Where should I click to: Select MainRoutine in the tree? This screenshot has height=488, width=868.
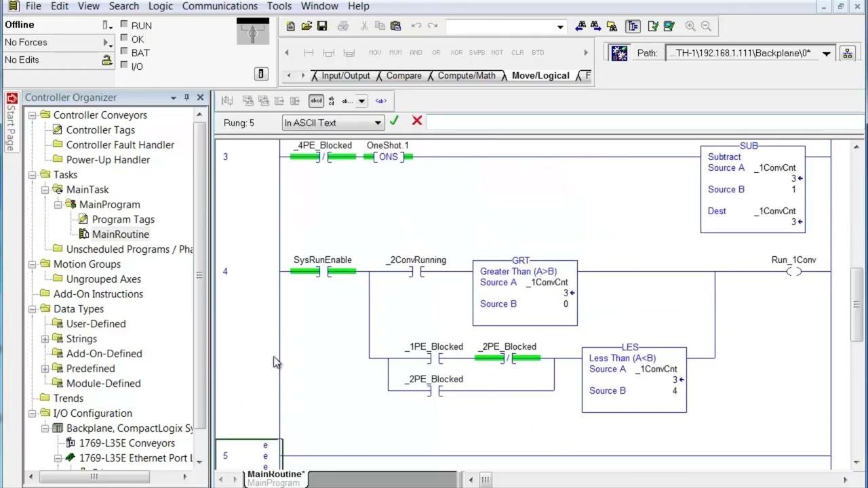120,235
